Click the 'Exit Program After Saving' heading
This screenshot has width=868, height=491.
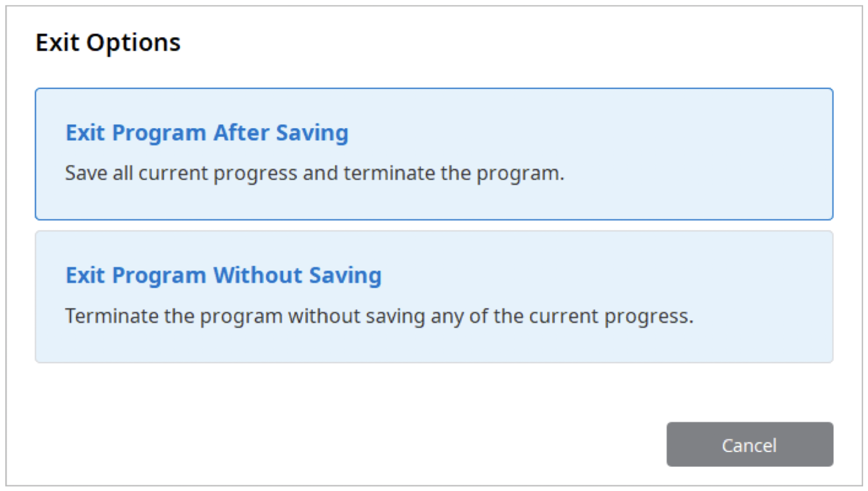[207, 133]
